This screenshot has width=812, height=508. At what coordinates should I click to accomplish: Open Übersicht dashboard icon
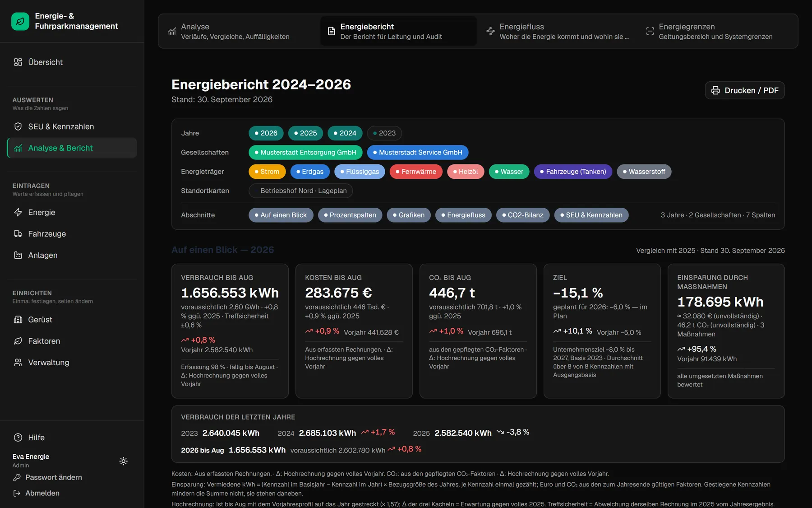pos(18,62)
